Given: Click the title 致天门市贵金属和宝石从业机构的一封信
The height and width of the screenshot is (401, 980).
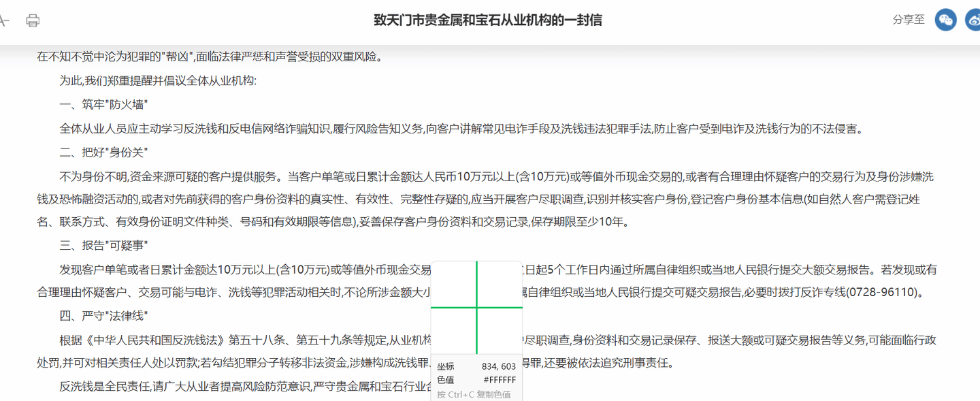Looking at the screenshot, I should tap(488, 20).
